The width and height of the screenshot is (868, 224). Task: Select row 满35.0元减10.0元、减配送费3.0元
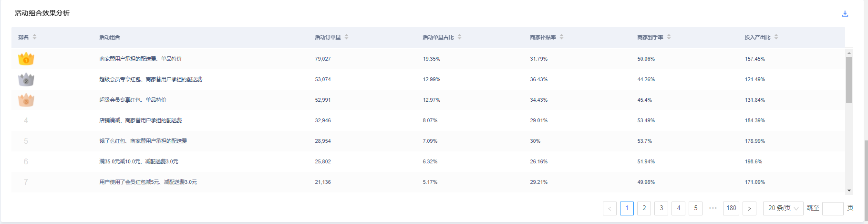[x=428, y=161]
